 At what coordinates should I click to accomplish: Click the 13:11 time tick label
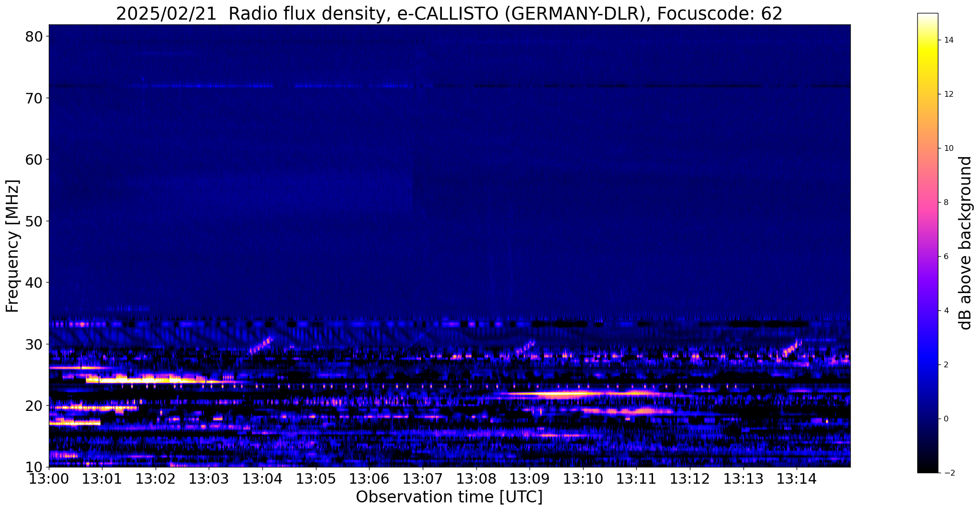[636, 478]
